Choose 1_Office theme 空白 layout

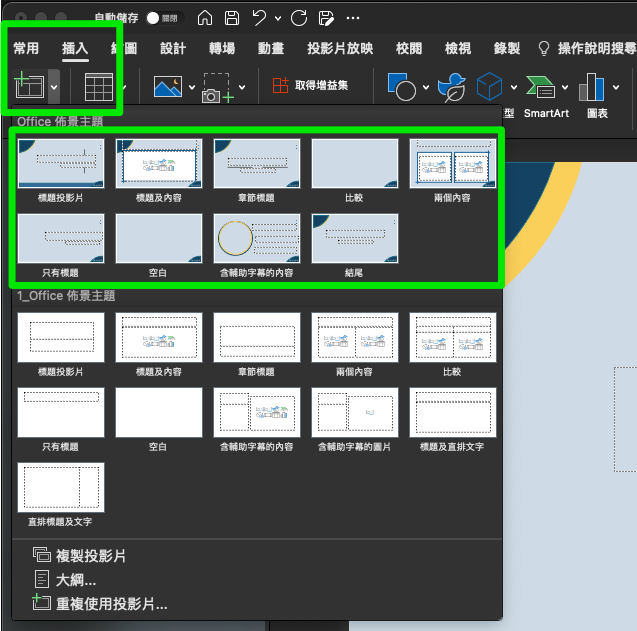(x=159, y=412)
